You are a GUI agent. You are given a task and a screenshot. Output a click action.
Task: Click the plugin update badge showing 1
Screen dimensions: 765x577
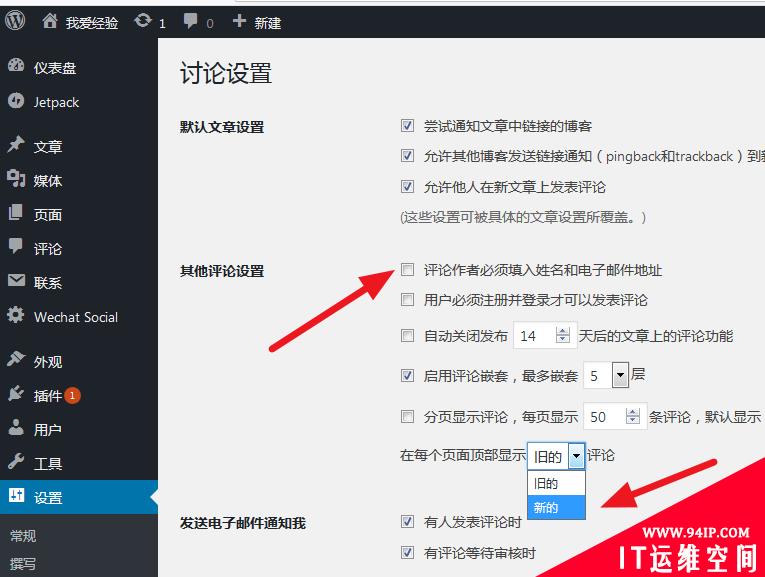pyautogui.click(x=72, y=396)
